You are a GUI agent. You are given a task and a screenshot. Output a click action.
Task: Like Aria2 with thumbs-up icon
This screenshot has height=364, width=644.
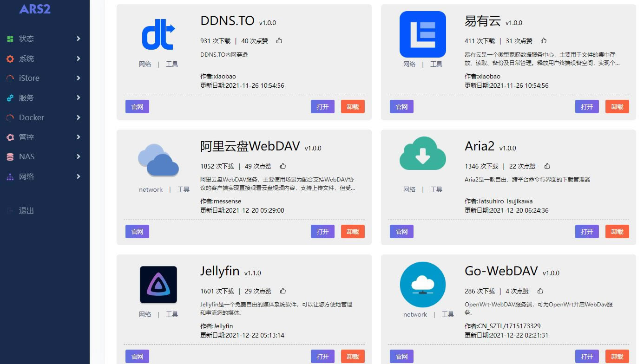click(547, 166)
